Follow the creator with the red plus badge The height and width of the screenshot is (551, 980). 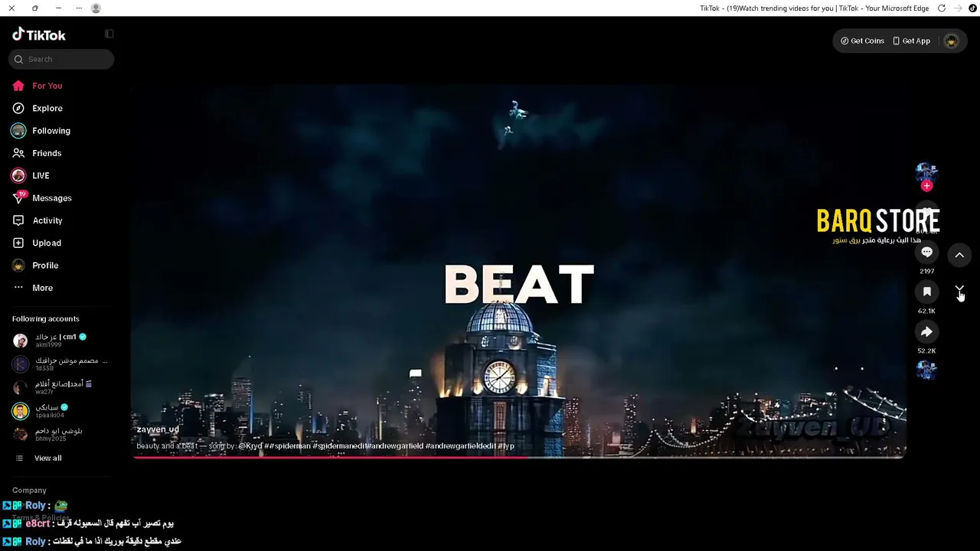926,186
